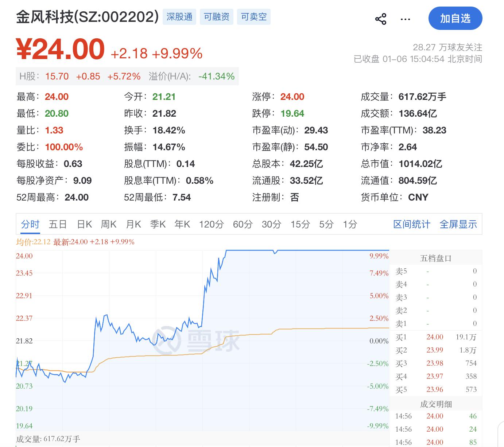Switch to the 年K chart tab

pos(182,224)
